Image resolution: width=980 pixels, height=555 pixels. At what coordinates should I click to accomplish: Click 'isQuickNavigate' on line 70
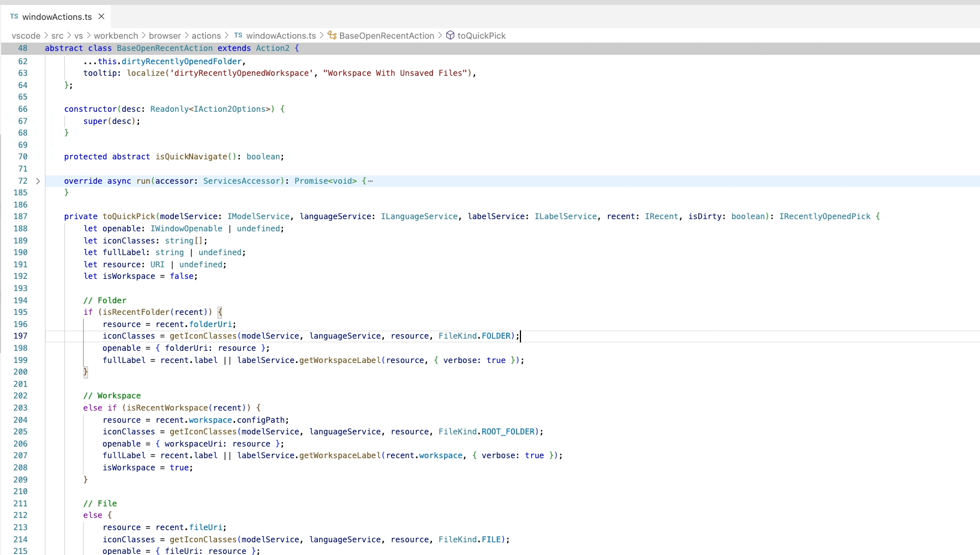pyautogui.click(x=192, y=157)
